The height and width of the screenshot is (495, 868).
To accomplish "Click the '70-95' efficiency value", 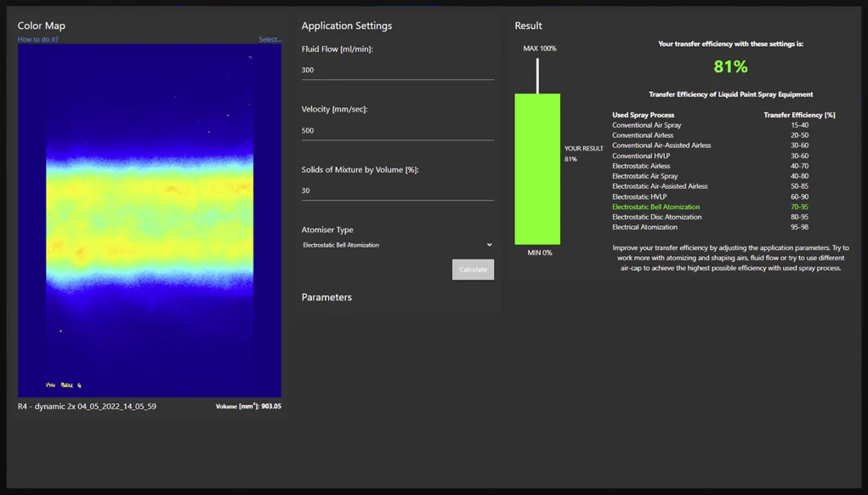I will click(x=799, y=207).
